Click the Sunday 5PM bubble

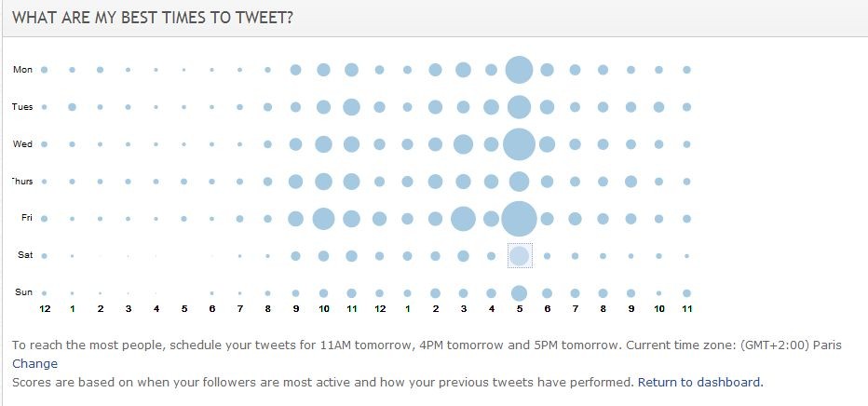520,293
